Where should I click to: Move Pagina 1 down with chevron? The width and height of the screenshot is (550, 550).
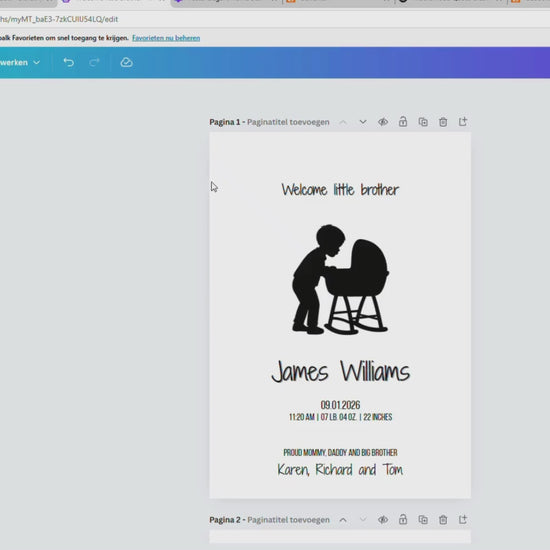pos(363,122)
